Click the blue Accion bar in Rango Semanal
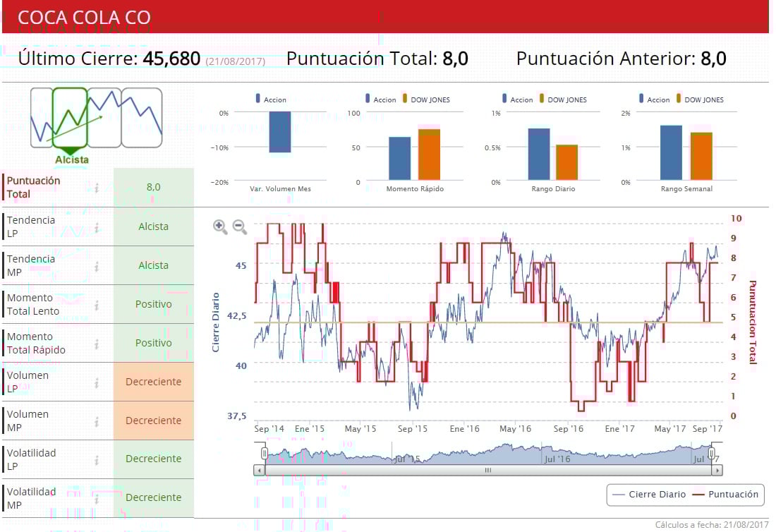The width and height of the screenshot is (776, 532). click(x=671, y=153)
